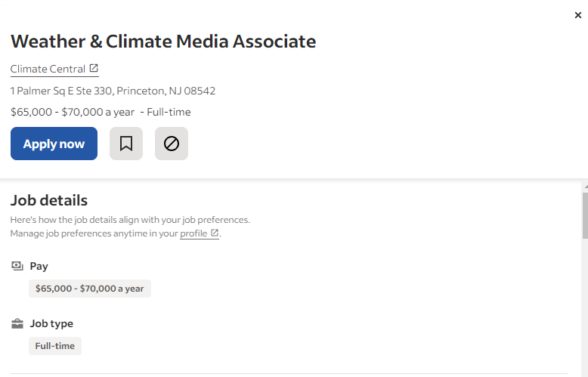The height and width of the screenshot is (377, 588).
Task: Select the Full-time job type chip
Action: [x=55, y=346]
